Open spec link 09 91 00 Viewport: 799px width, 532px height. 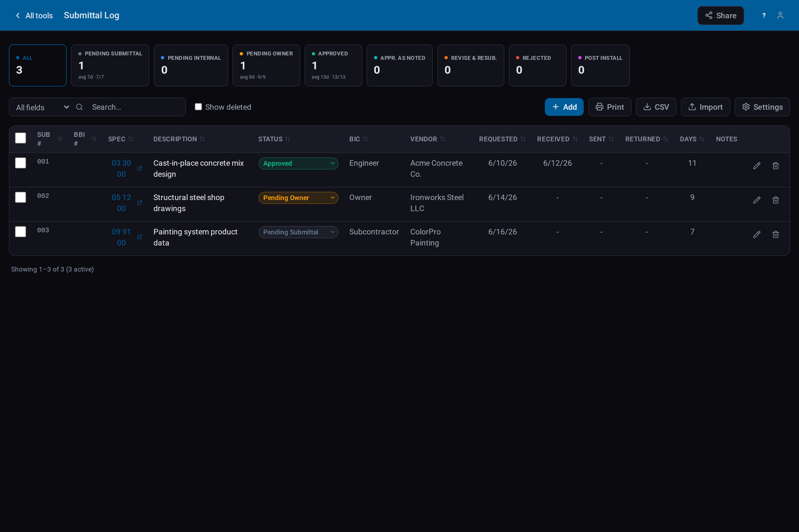tap(122, 237)
